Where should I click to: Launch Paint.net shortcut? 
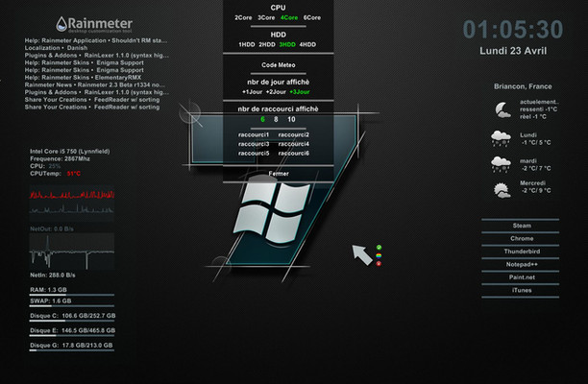pyautogui.click(x=521, y=277)
